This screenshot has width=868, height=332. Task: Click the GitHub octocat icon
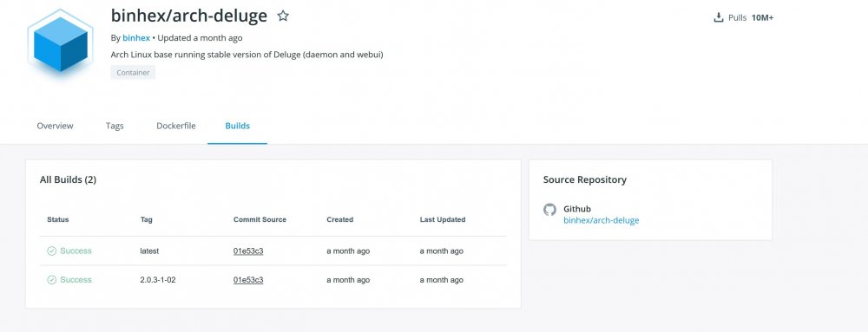click(x=549, y=210)
